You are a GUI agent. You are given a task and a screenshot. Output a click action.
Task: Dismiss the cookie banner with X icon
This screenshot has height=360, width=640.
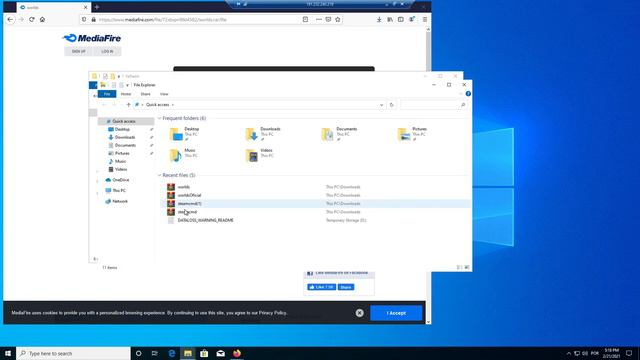359,313
